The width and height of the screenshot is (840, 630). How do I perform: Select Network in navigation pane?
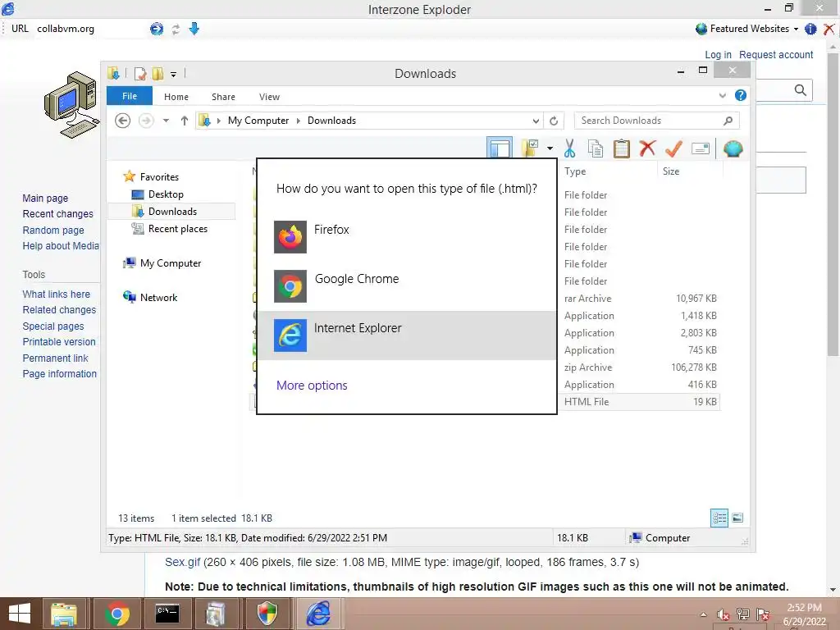pyautogui.click(x=158, y=297)
